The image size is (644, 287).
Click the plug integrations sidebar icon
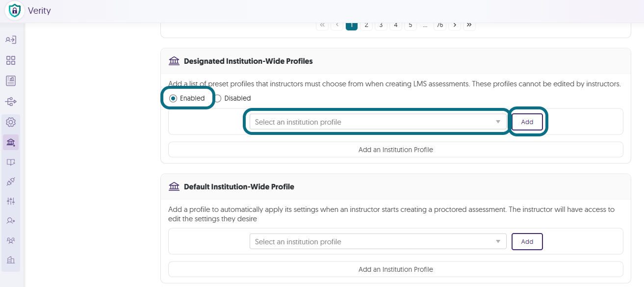pos(11,182)
